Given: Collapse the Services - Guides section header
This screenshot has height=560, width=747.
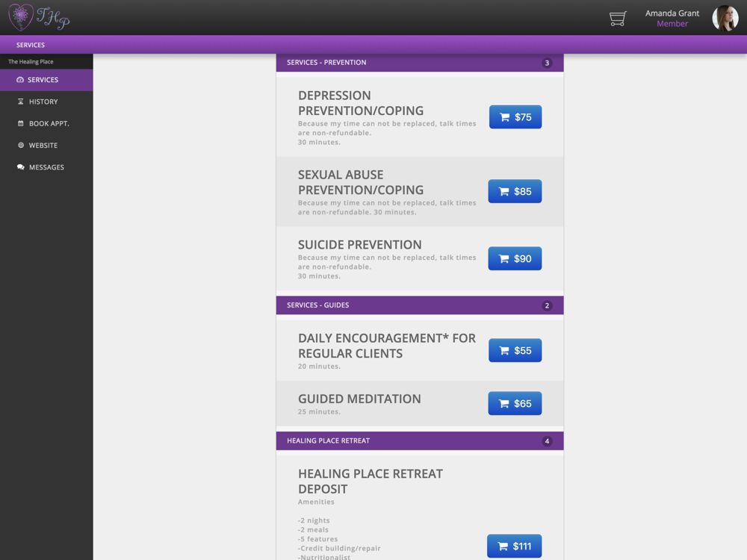Looking at the screenshot, I should point(420,305).
